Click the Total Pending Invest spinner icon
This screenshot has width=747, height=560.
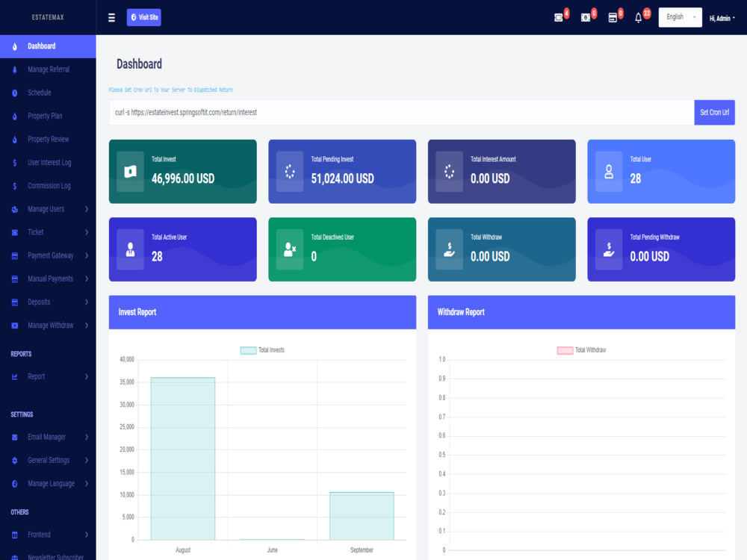tap(290, 172)
